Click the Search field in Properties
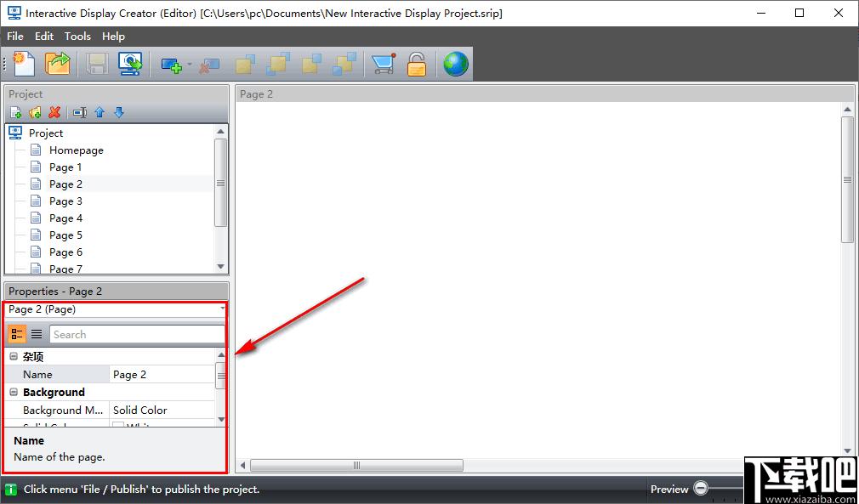The width and height of the screenshot is (859, 504). click(x=137, y=334)
